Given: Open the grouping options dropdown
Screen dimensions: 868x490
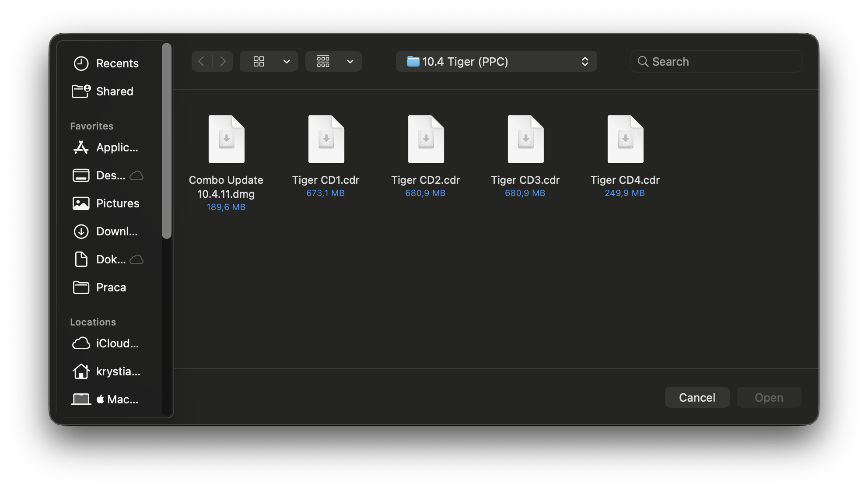Looking at the screenshot, I should click(x=333, y=61).
